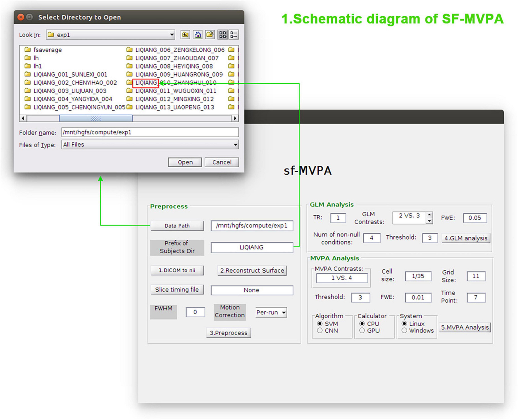518x420 pixels.
Task: Select folder LIQIANG_003_LIUJUAN_003
Action: click(65, 91)
